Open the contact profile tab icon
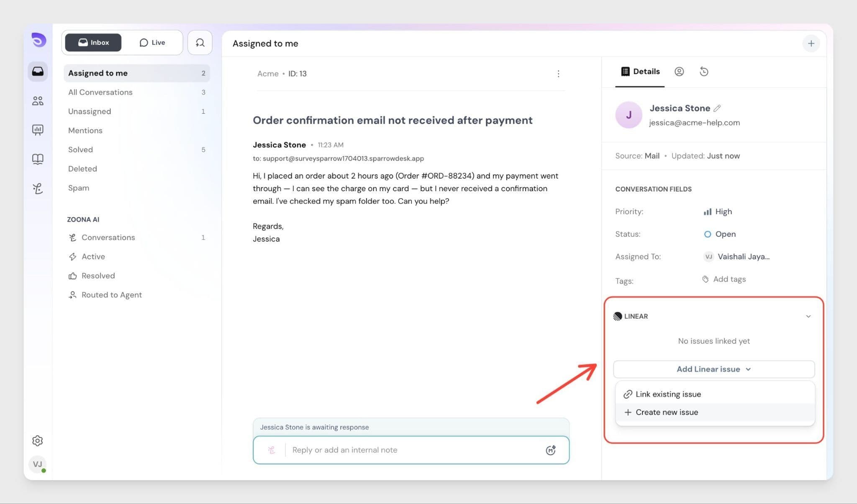Image resolution: width=857 pixels, height=504 pixels. click(679, 72)
